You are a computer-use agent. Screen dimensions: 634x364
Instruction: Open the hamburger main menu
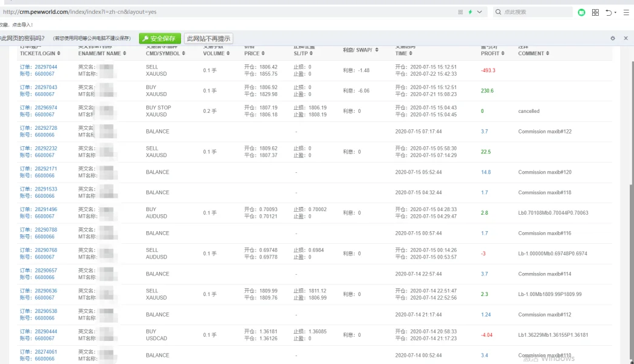coord(625,12)
